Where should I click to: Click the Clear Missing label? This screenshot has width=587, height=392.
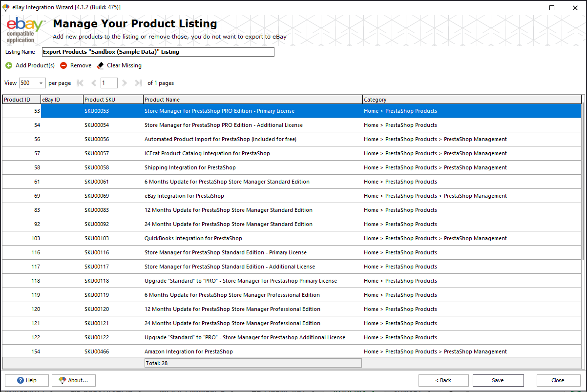tap(124, 65)
